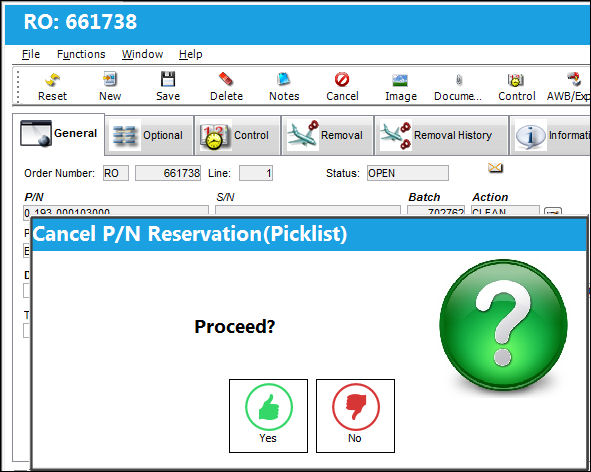
Task: Click the envelope email icon near Status
Action: click(x=495, y=167)
